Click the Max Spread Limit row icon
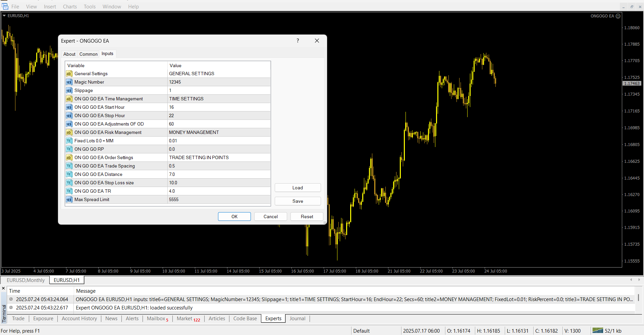 point(69,200)
